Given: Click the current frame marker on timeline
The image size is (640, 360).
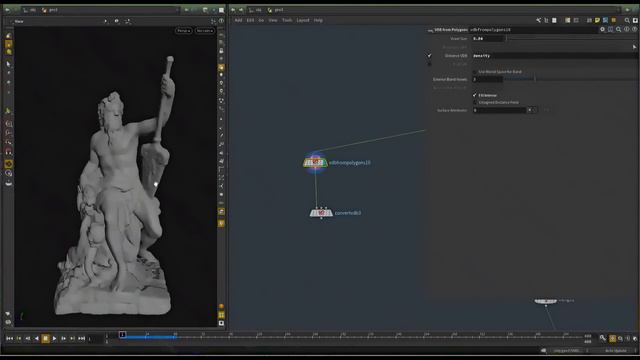Looking at the screenshot, I should pos(122,334).
